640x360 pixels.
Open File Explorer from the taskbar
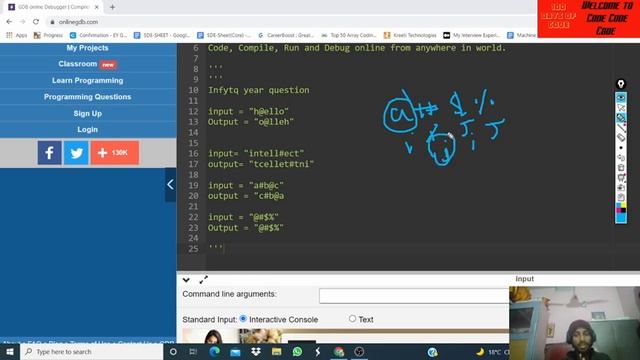click(276, 351)
